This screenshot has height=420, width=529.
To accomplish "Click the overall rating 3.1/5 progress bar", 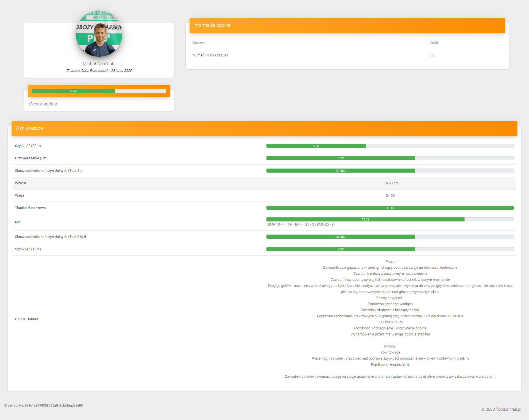I will (x=99, y=91).
